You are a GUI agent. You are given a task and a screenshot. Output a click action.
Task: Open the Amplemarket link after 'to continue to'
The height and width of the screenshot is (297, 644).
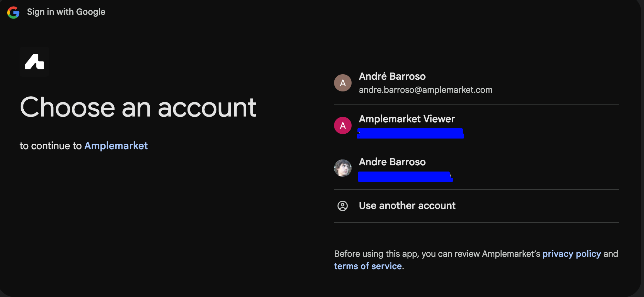(x=116, y=146)
